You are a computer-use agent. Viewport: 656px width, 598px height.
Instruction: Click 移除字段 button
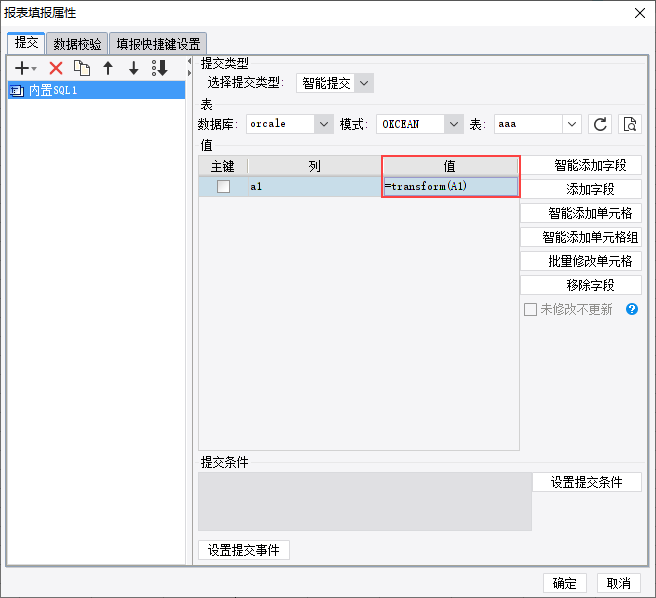[581, 285]
